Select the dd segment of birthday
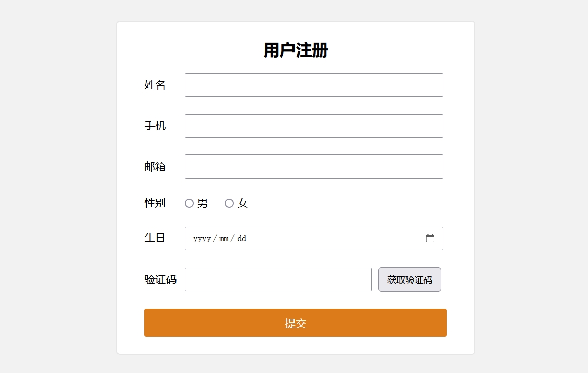The width and height of the screenshot is (588, 373). [242, 239]
